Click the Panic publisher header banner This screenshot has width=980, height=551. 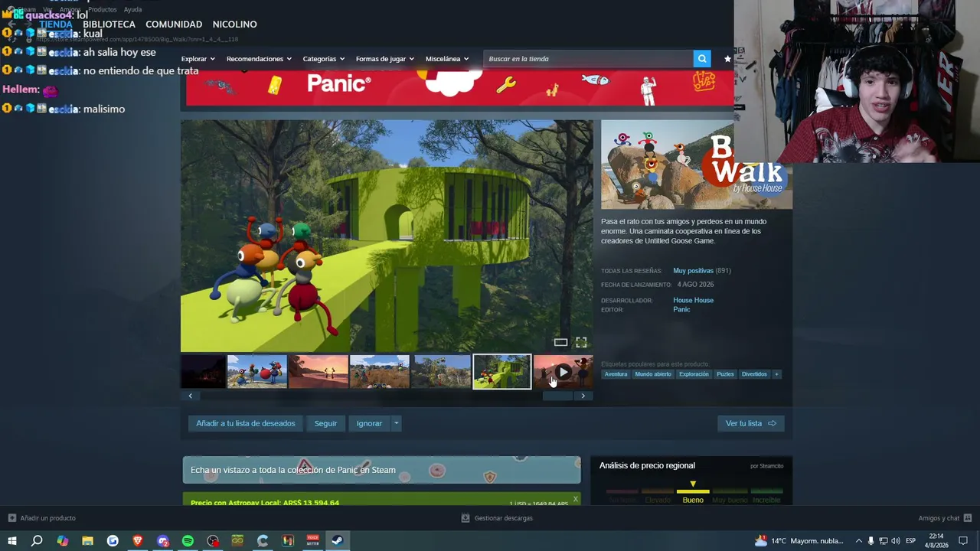(x=459, y=88)
